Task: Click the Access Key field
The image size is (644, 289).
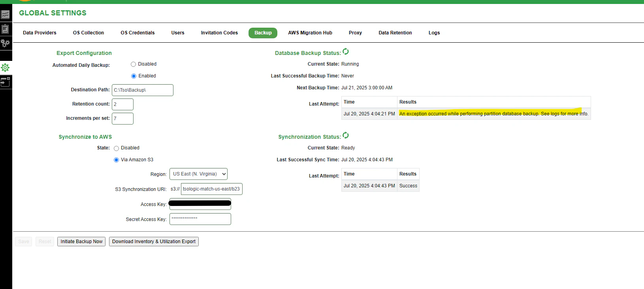Action: point(200,204)
